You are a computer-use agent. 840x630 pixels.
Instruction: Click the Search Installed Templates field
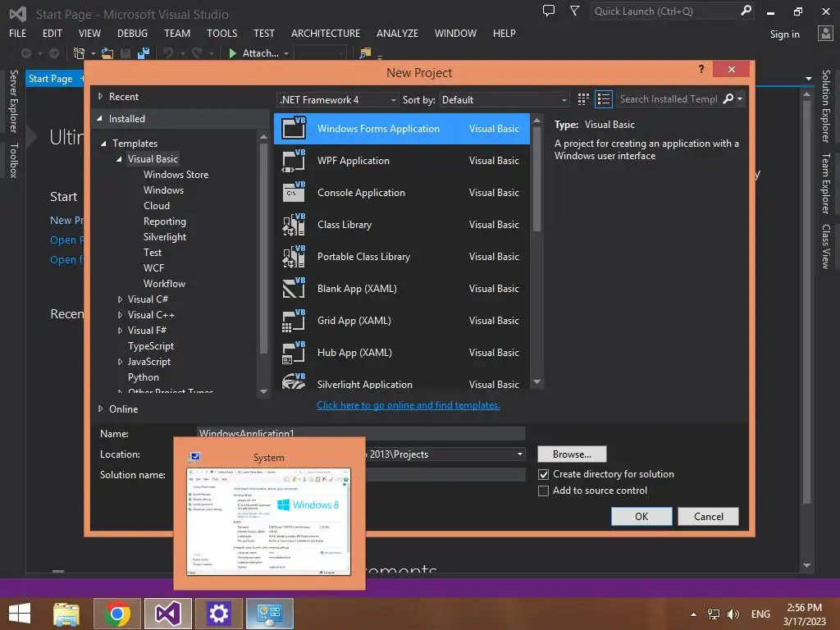pyautogui.click(x=669, y=99)
